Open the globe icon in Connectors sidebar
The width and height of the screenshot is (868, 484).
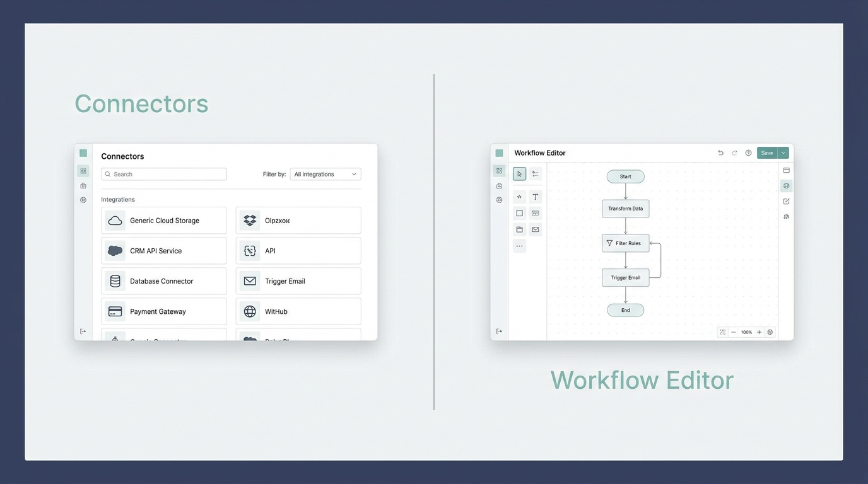83,200
